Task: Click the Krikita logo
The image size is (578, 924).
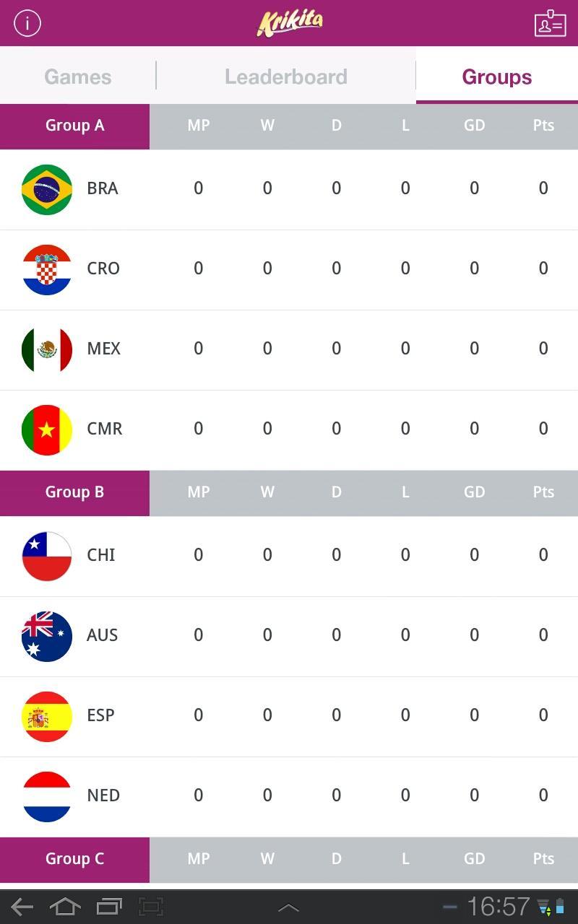Action: coord(290,22)
